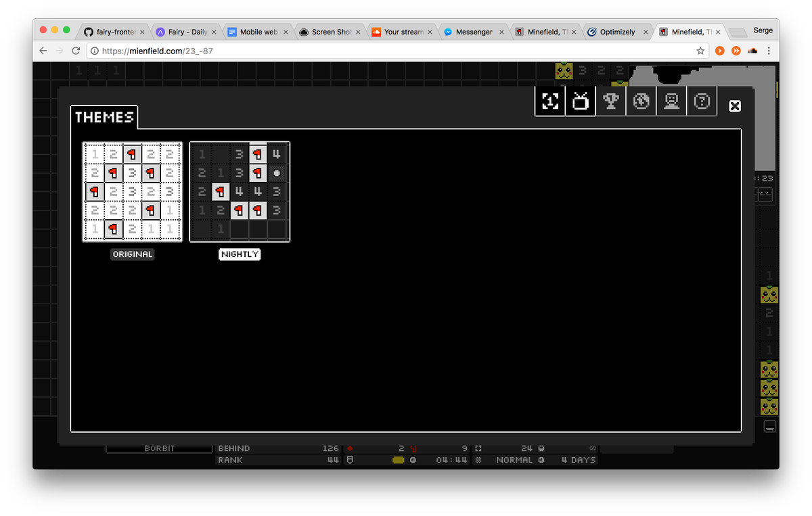Click the orange fast-forward extension icon

[736, 51]
